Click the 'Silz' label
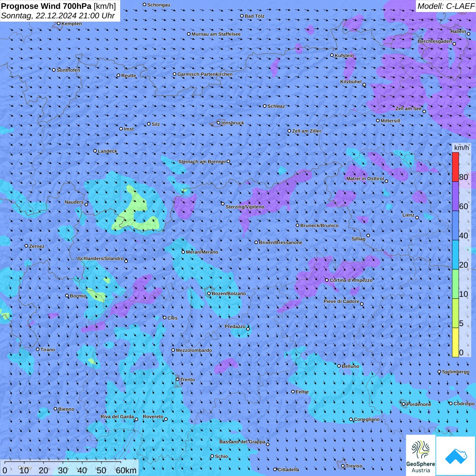 click(x=156, y=124)
